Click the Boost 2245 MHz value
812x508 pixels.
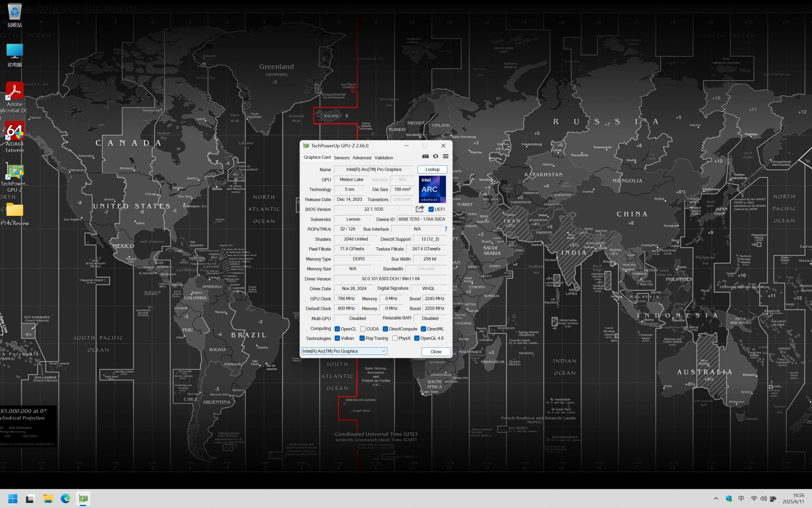click(x=435, y=298)
